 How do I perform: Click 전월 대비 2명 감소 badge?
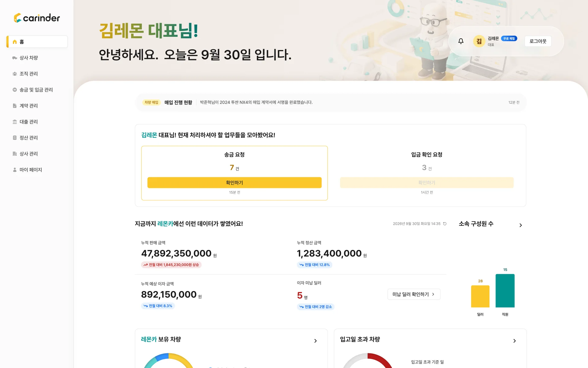(315, 307)
